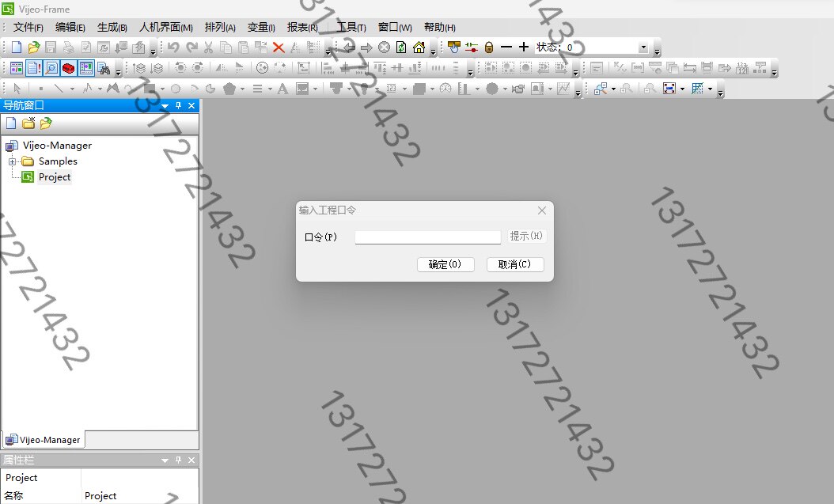Click the New file icon in main toolbar
Image resolution: width=834 pixels, height=504 pixels.
click(x=16, y=47)
